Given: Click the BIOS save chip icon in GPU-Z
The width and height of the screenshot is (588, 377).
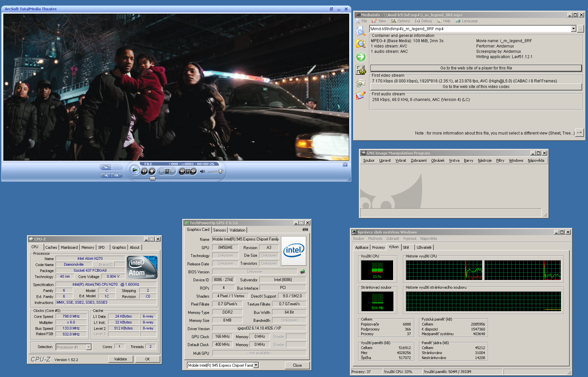Looking at the screenshot, I should tap(303, 272).
